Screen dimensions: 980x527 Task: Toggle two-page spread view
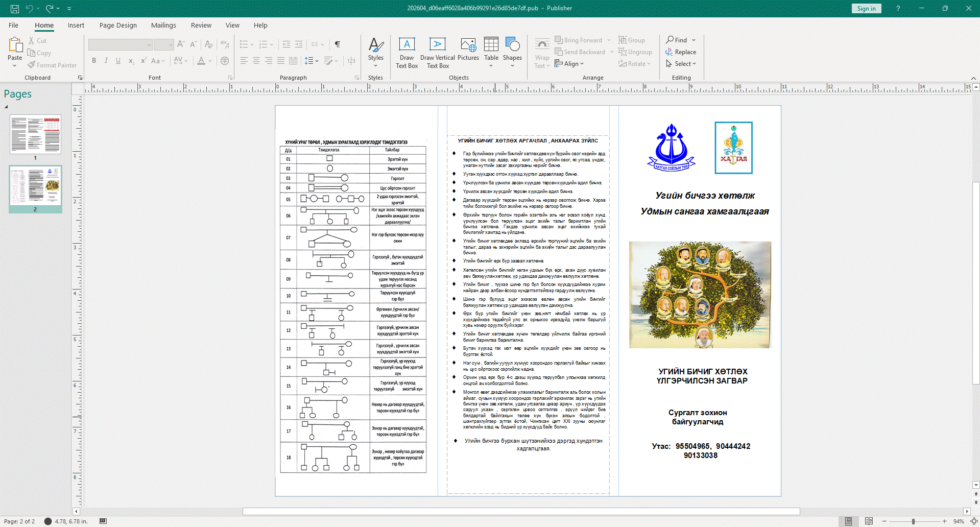pos(869,521)
